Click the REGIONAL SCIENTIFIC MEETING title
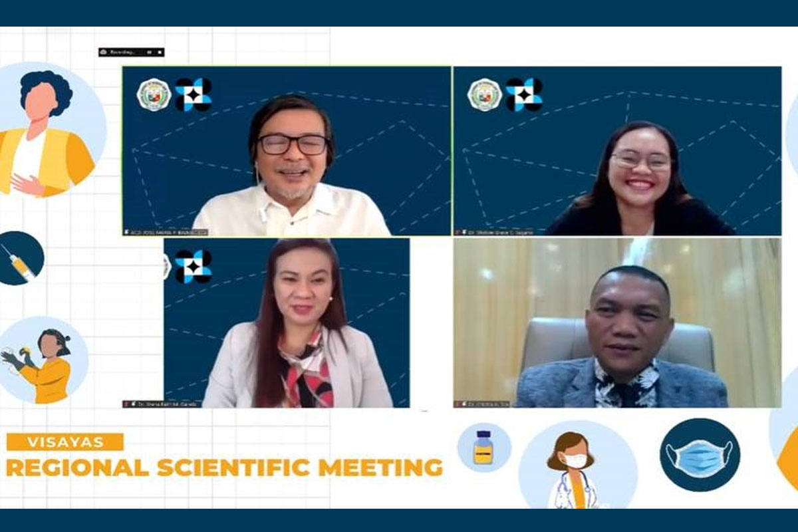This screenshot has height=532, width=798. pyautogui.click(x=224, y=467)
